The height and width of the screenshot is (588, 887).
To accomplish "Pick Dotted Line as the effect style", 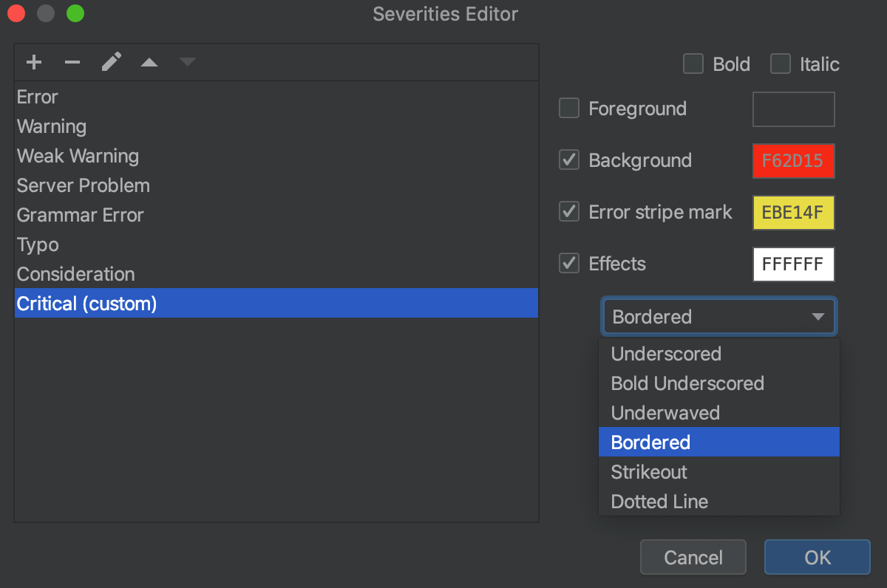I will [x=659, y=502].
